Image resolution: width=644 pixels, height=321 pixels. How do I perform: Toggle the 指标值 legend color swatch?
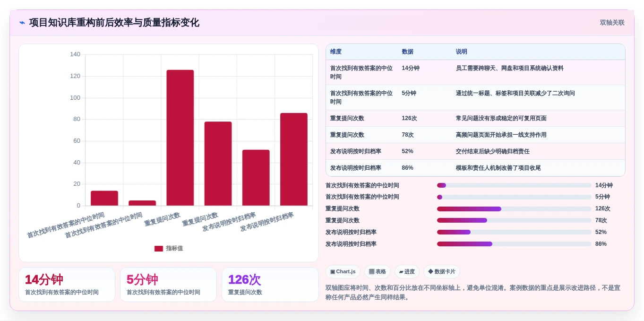[x=159, y=248]
